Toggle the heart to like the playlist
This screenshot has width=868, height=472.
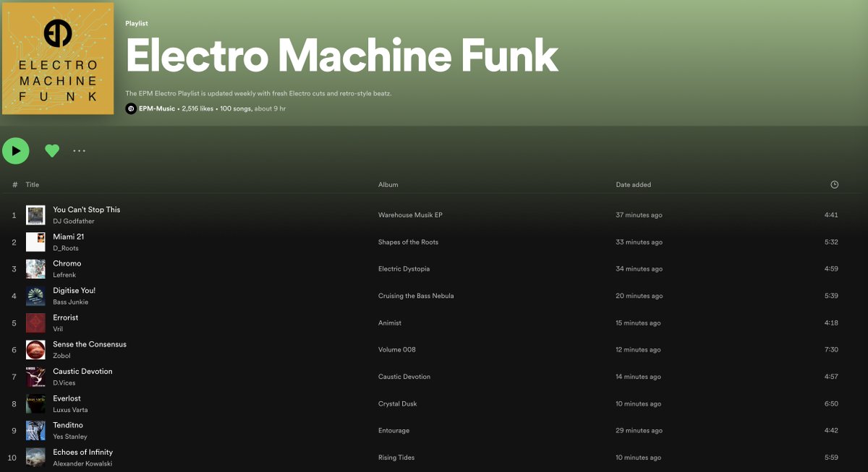(51, 150)
